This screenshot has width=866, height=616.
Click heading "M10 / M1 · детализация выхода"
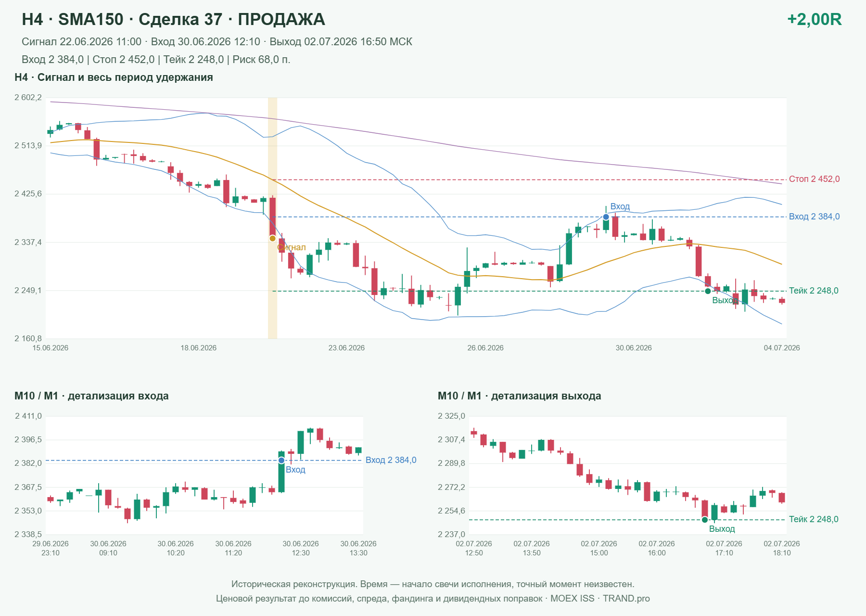pos(520,396)
